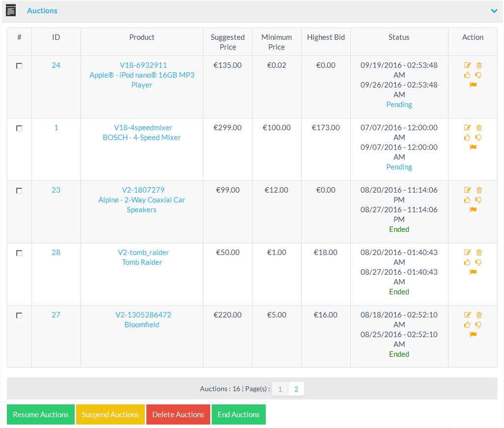Click the thumbs-up icon for BOSCH mixer auction
This screenshot has height=428, width=504.
tap(467, 138)
